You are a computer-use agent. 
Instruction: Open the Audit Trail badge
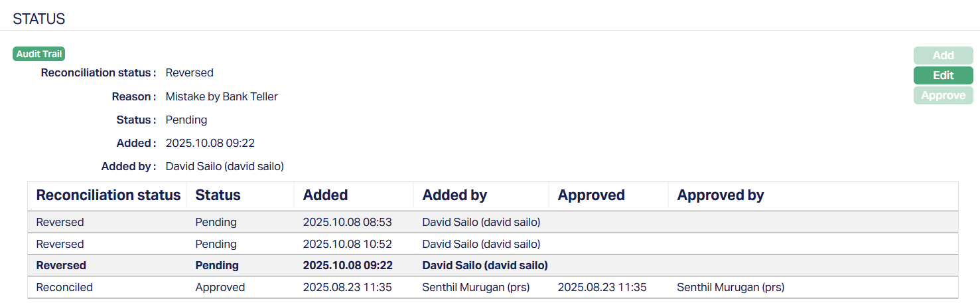(x=38, y=54)
